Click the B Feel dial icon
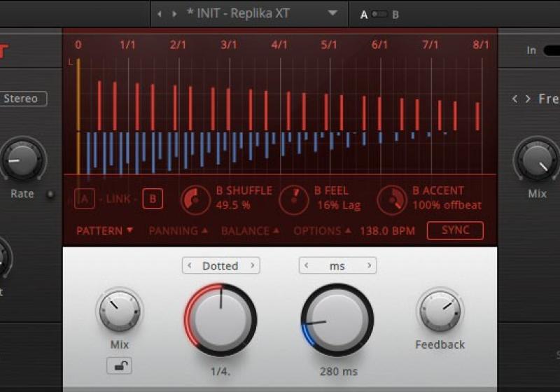Image resolution: width=560 pixels, height=392 pixels. pyautogui.click(x=294, y=199)
